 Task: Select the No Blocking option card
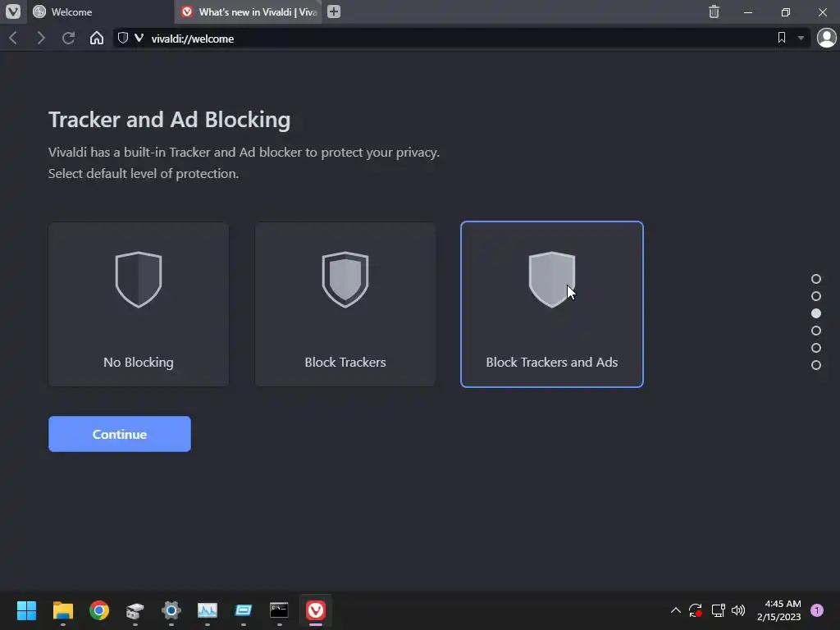click(138, 304)
